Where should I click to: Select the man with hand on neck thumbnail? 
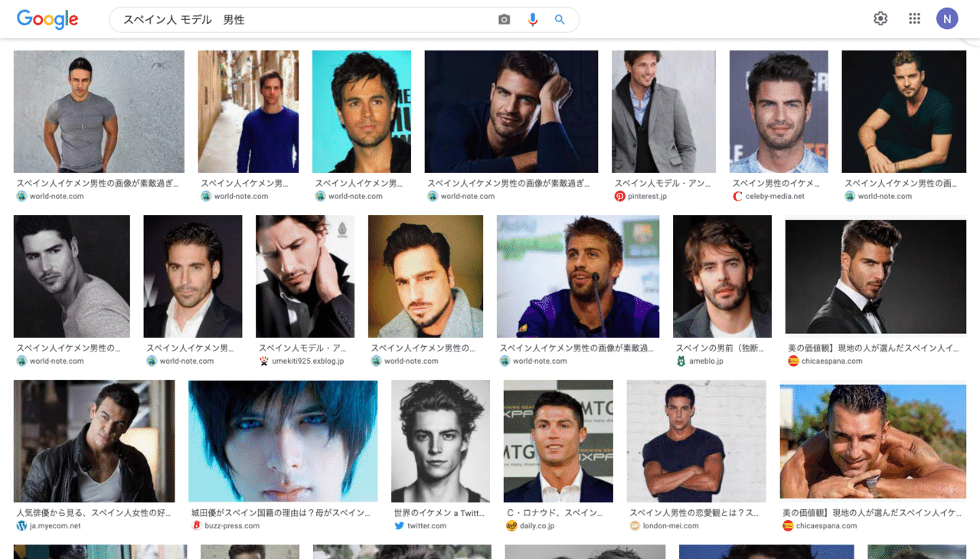(305, 276)
